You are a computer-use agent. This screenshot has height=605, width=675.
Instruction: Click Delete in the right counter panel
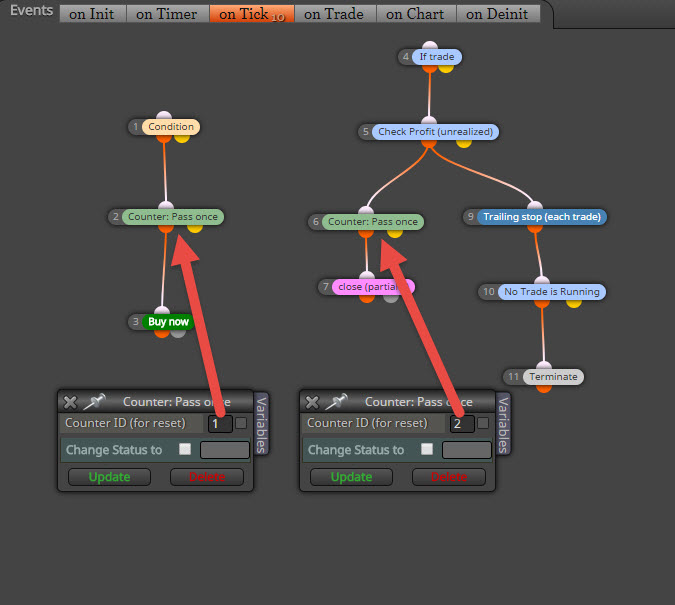coord(449,477)
